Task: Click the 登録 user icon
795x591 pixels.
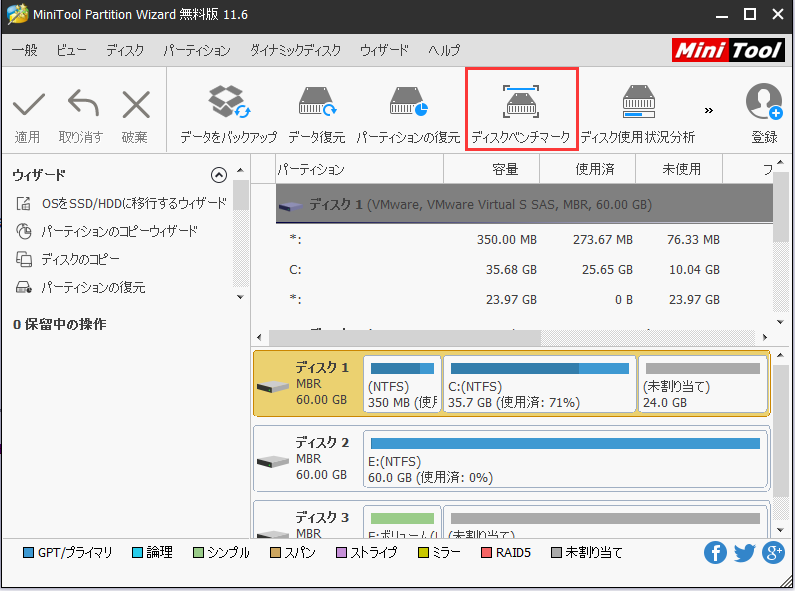Action: [764, 101]
